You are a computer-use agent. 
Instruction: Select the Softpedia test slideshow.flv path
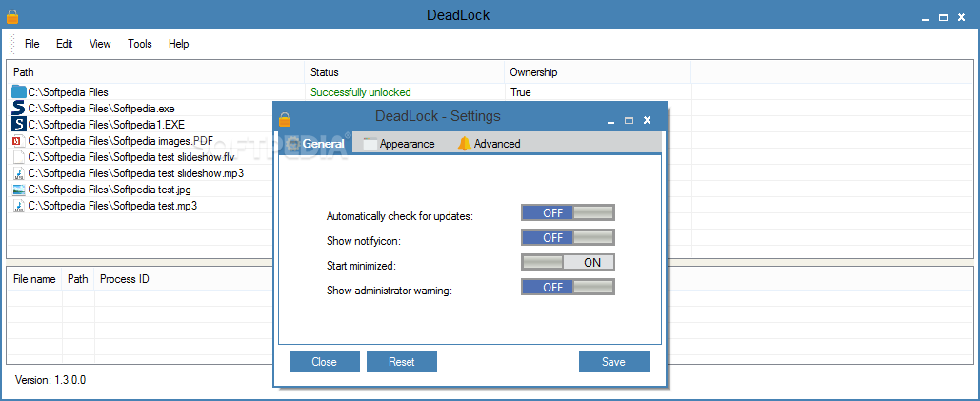(131, 157)
